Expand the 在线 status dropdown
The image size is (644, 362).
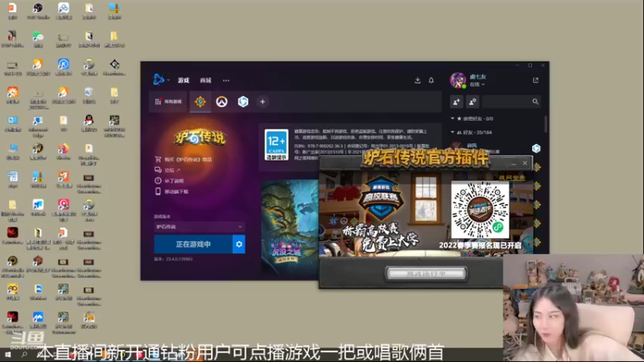(x=477, y=84)
